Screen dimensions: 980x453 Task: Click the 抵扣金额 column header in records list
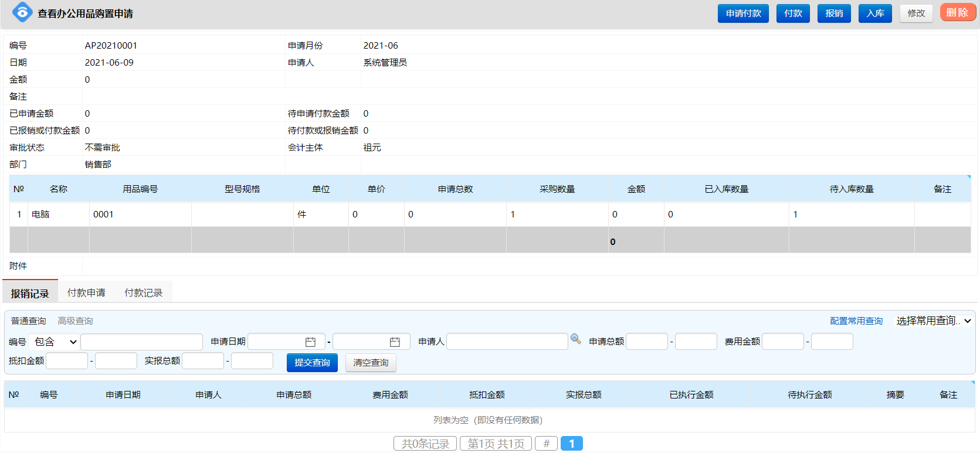point(487,394)
